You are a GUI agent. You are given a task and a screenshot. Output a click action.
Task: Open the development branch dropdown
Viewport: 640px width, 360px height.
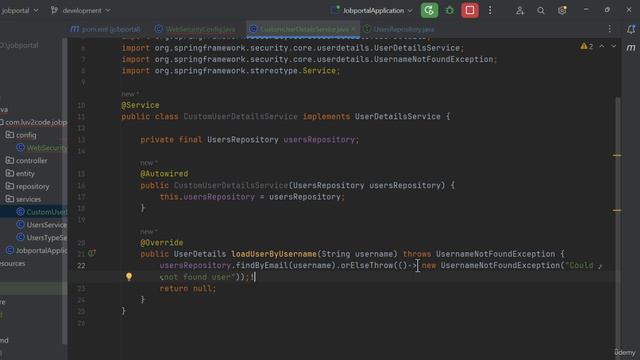pos(81,11)
